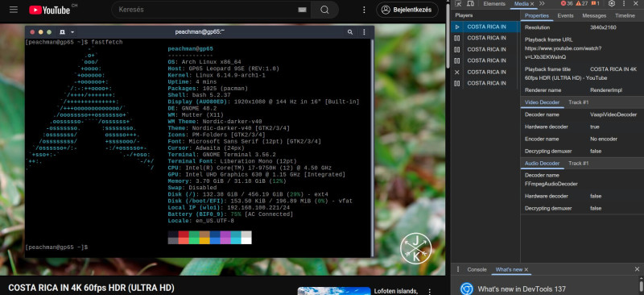The width and height of the screenshot is (644, 295).
Task: Select the Audio Decoder tab
Action: tap(542, 164)
